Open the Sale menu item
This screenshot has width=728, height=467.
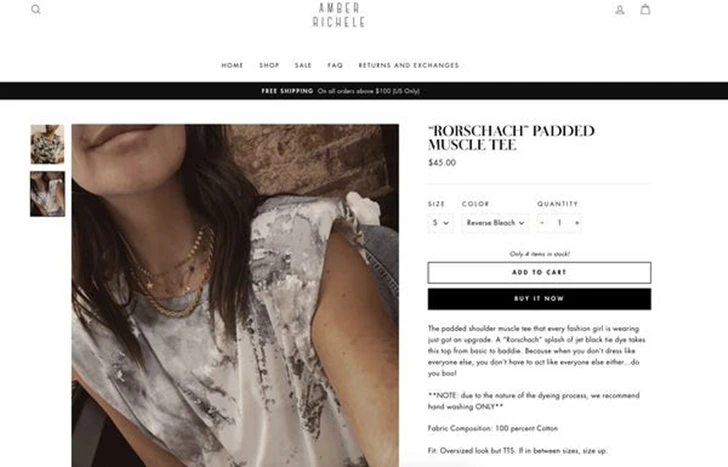[303, 65]
